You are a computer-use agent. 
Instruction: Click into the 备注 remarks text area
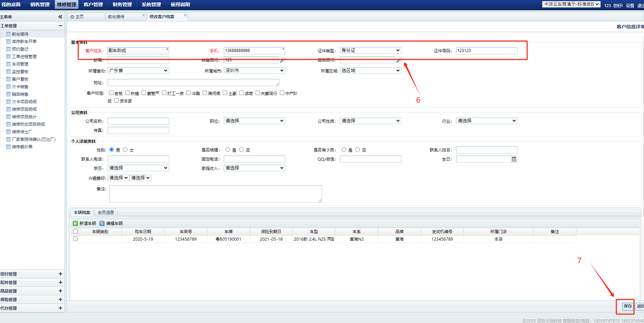tap(215, 194)
